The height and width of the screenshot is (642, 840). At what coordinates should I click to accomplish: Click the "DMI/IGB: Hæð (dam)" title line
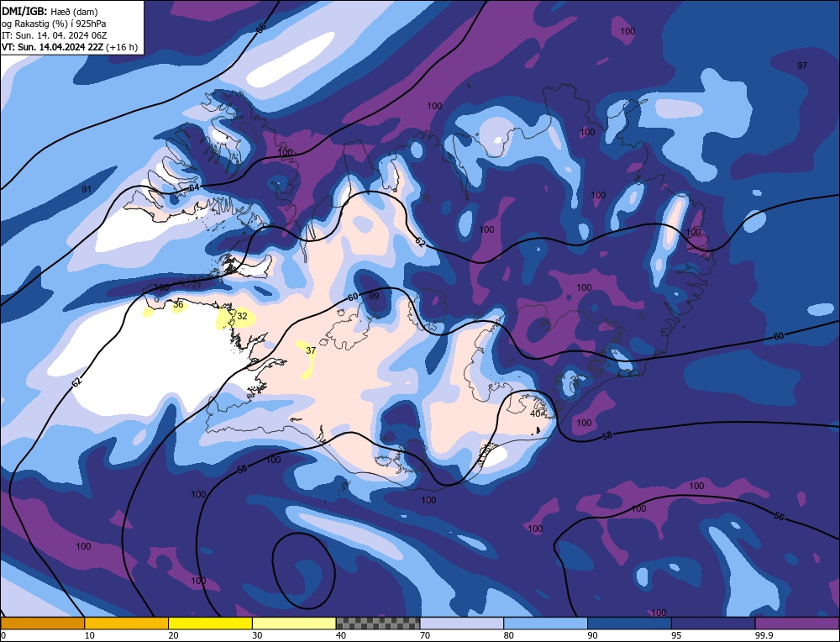50,11
